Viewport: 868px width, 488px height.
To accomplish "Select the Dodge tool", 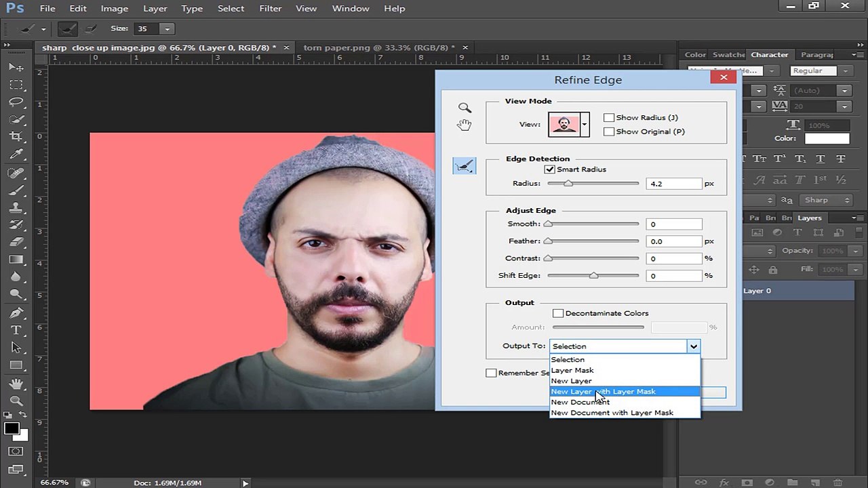I will coord(16,294).
